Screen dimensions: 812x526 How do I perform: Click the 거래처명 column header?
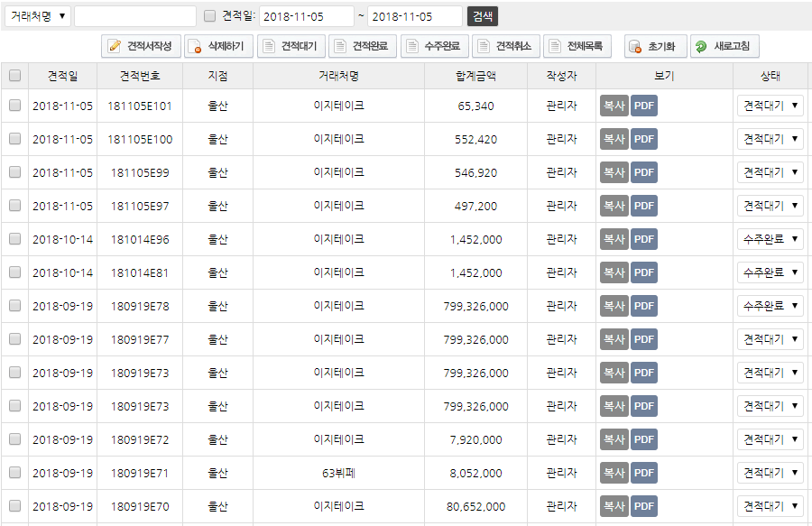tap(338, 76)
